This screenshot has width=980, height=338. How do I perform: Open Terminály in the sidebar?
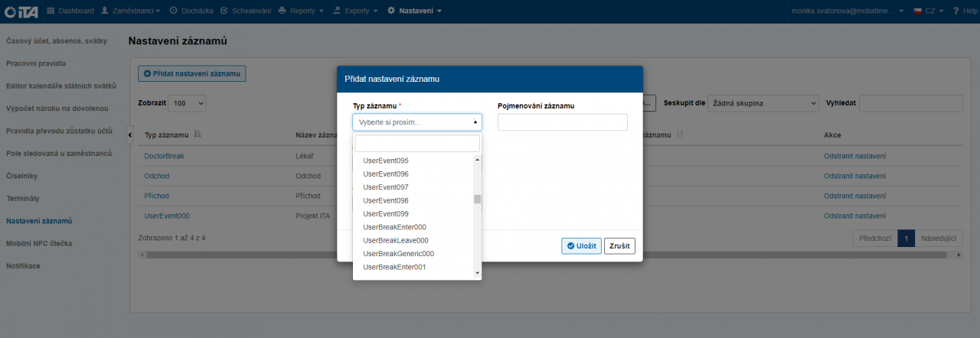(x=23, y=198)
